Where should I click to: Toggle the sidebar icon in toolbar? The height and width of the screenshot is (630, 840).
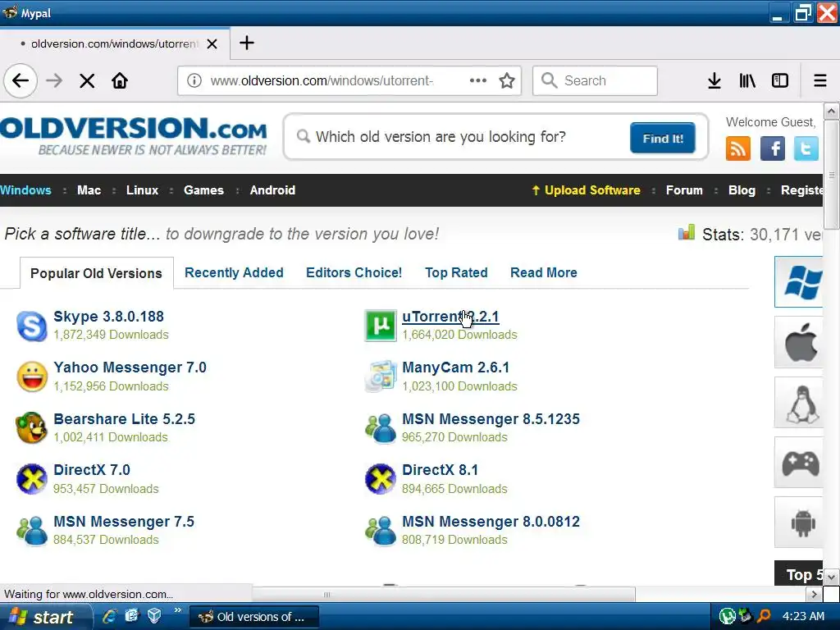pos(780,81)
